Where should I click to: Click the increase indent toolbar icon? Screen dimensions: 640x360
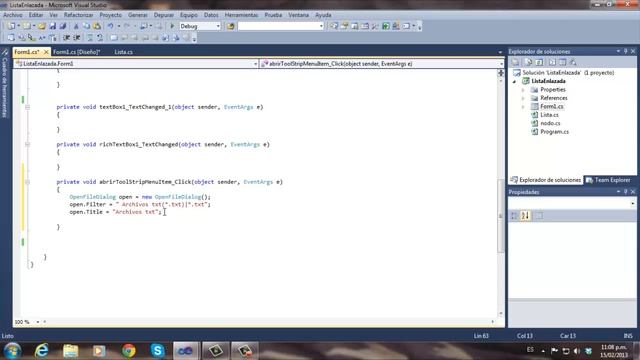[x=76, y=38]
